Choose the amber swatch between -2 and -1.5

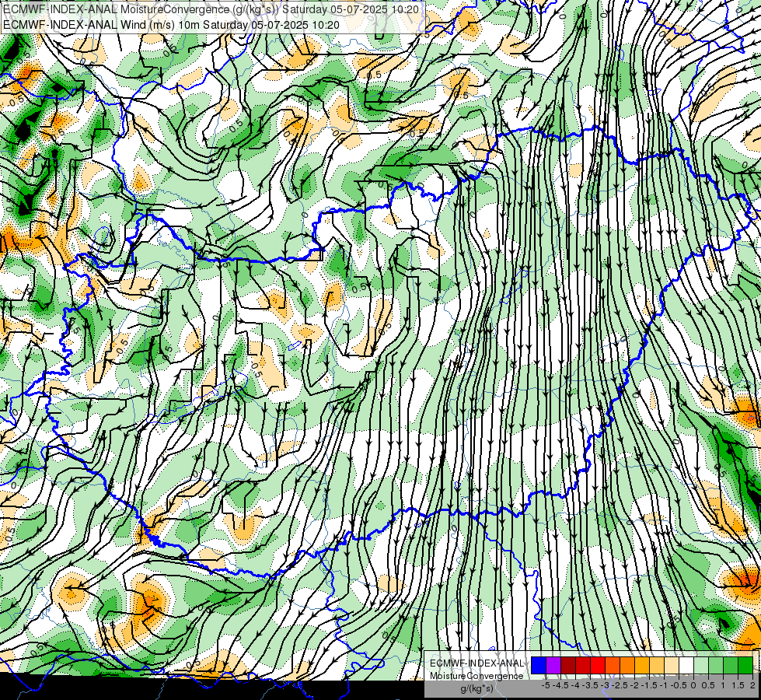point(642,666)
